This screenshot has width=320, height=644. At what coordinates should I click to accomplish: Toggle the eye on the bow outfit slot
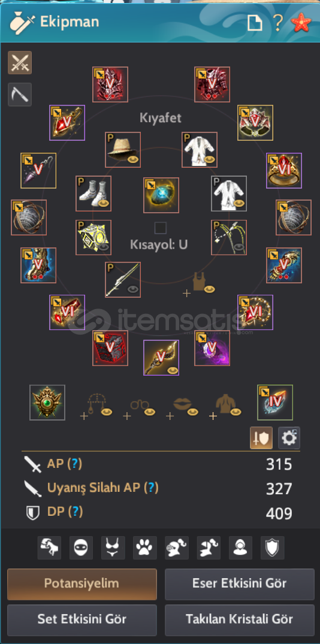239,247
